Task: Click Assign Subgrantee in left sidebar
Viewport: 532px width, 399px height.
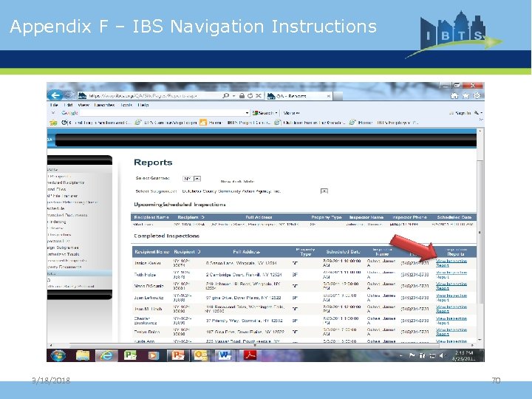Action: coord(63,248)
